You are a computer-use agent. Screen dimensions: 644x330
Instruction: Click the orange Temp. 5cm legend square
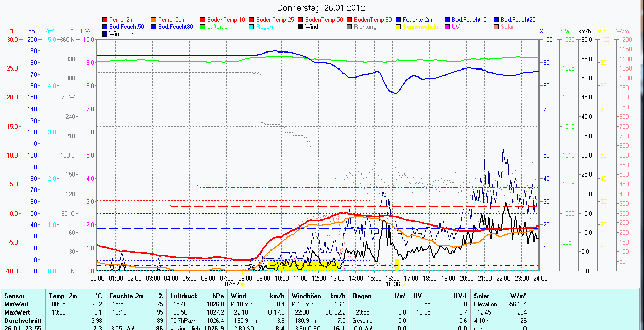click(154, 20)
